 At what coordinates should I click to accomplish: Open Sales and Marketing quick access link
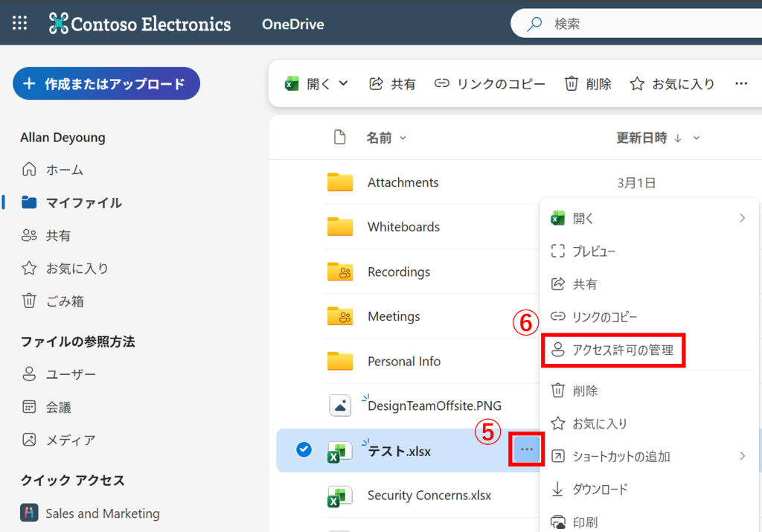pos(102,513)
